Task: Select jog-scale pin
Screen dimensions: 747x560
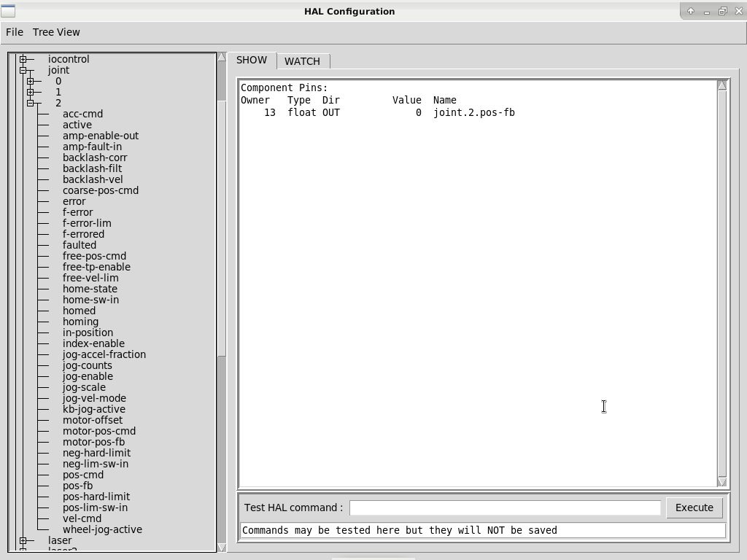Action: pyautogui.click(x=84, y=388)
